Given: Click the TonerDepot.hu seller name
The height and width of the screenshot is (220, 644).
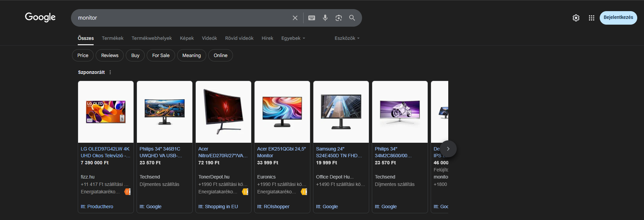Looking at the screenshot, I should [x=214, y=177].
